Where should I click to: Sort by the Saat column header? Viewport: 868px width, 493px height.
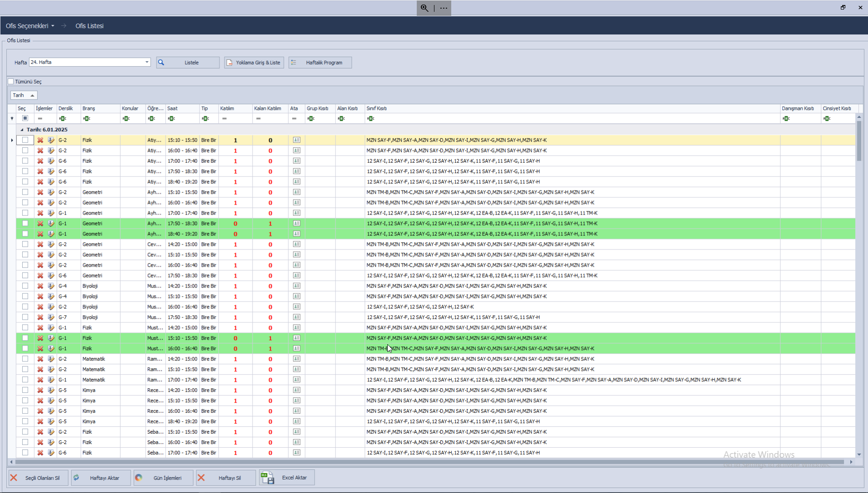point(183,108)
